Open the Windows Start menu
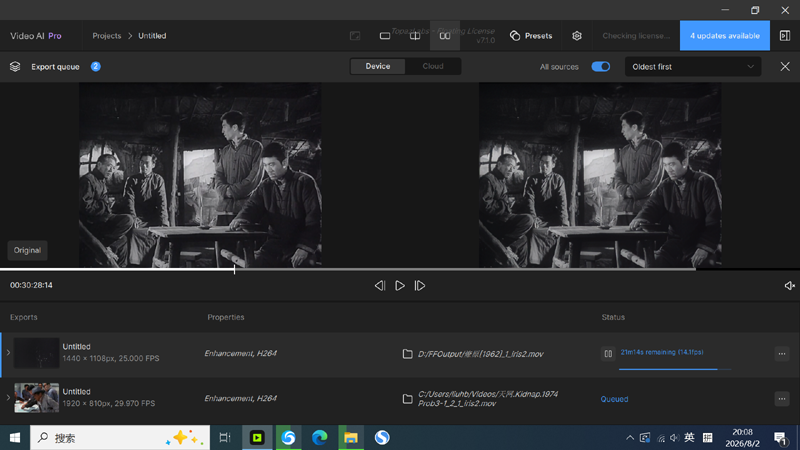This screenshot has height=450, width=800. pyautogui.click(x=15, y=438)
